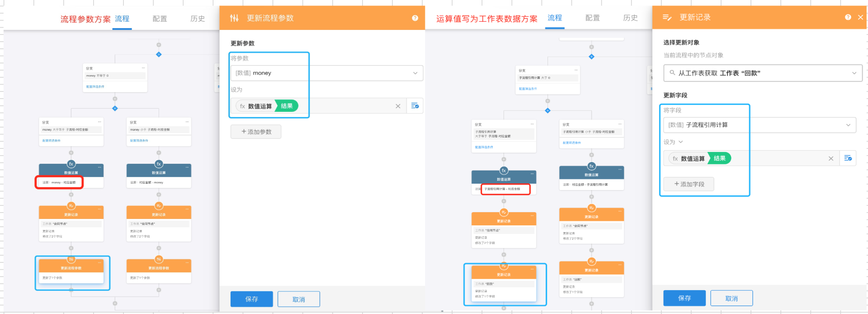Open field picker icon beside 更新字段 value
Viewport: 868px width, 314px height.
pyautogui.click(x=848, y=158)
